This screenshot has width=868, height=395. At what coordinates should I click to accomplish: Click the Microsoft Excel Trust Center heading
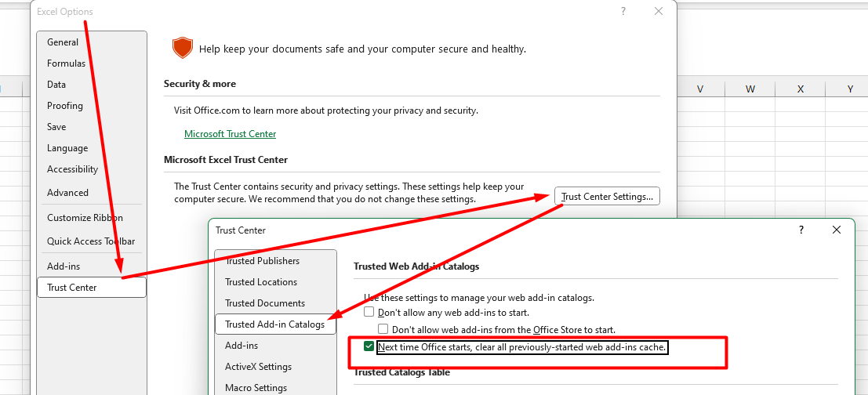point(226,160)
